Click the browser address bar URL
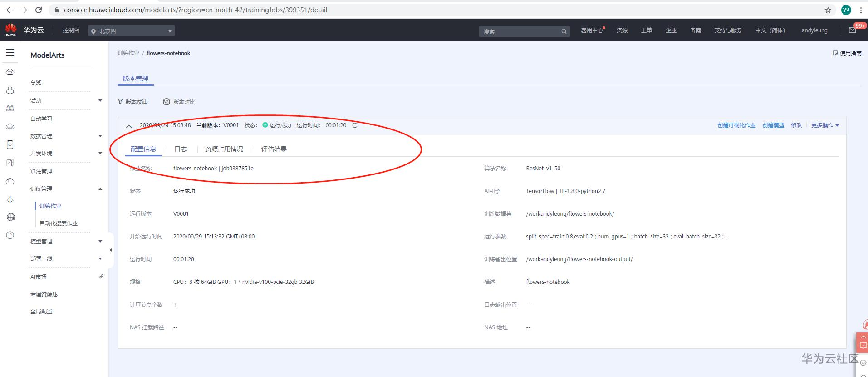 tap(196, 10)
